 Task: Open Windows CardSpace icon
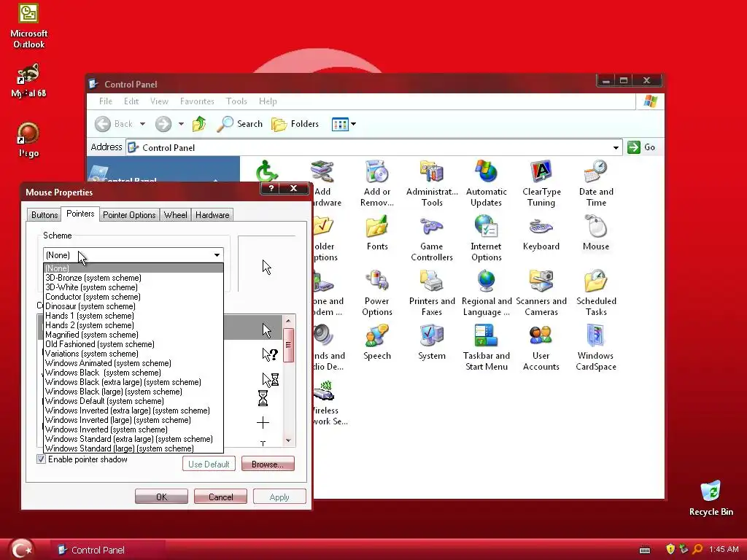point(596,348)
